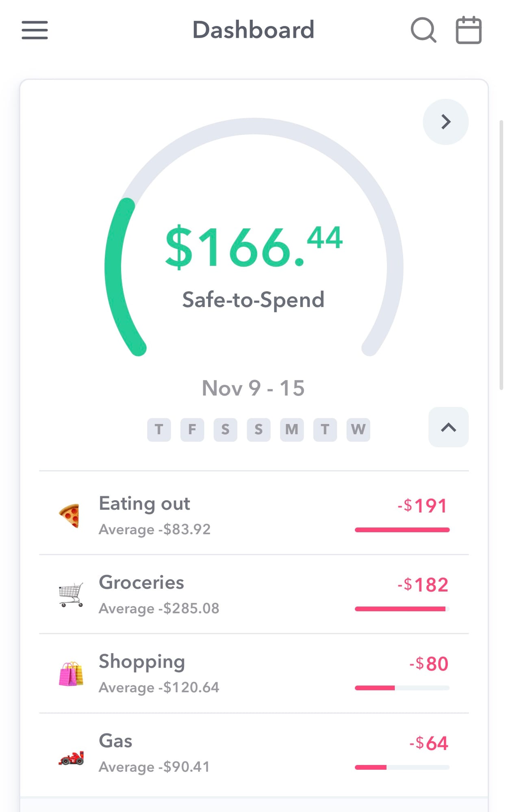Image resolution: width=508 pixels, height=812 pixels.
Task: Open the calendar icon
Action: 469,30
